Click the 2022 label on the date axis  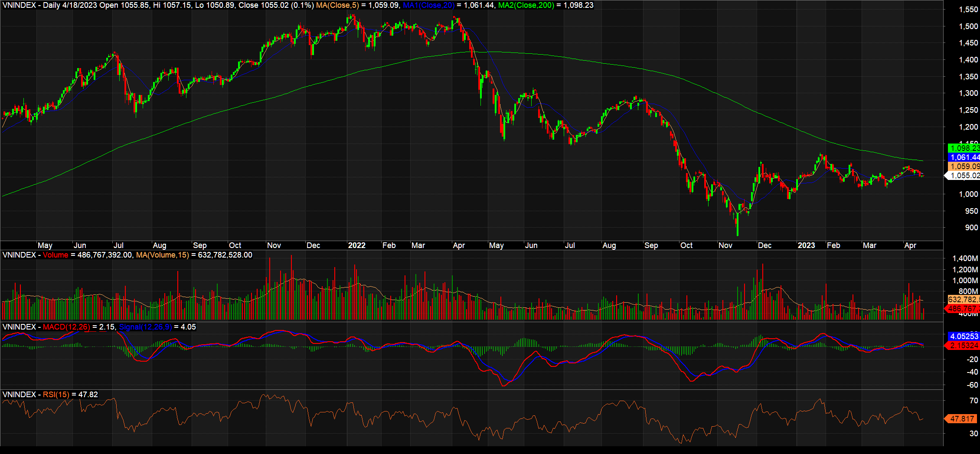357,245
